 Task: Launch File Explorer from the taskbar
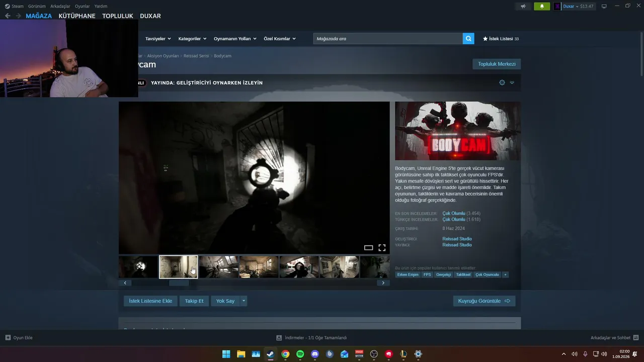(x=241, y=354)
